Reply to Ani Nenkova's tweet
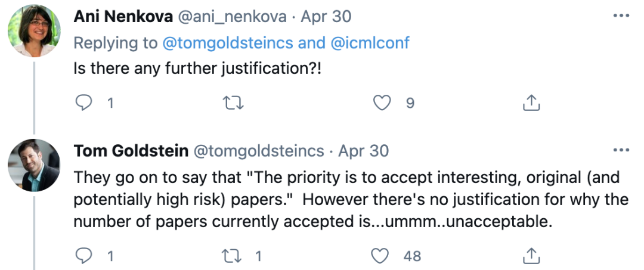The width and height of the screenshot is (644, 270). pyautogui.click(x=85, y=104)
